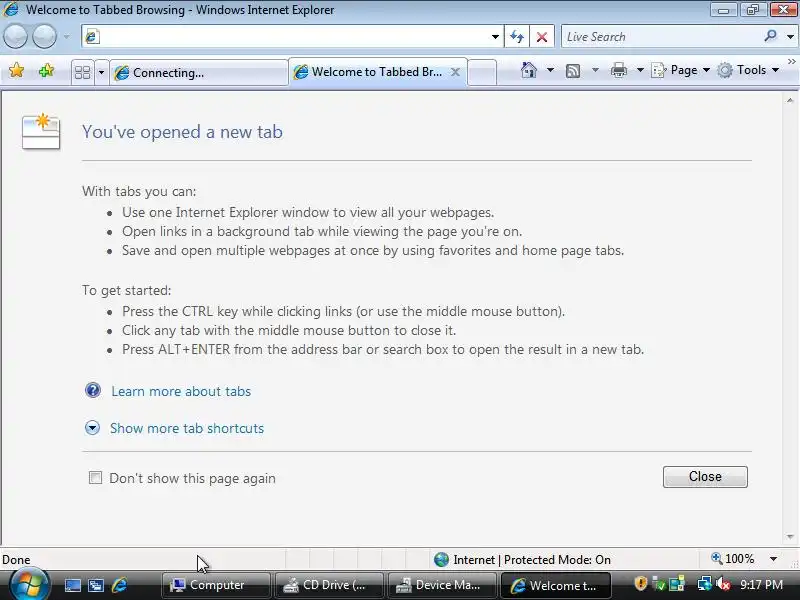Expand the feeds dropdown arrow

595,70
